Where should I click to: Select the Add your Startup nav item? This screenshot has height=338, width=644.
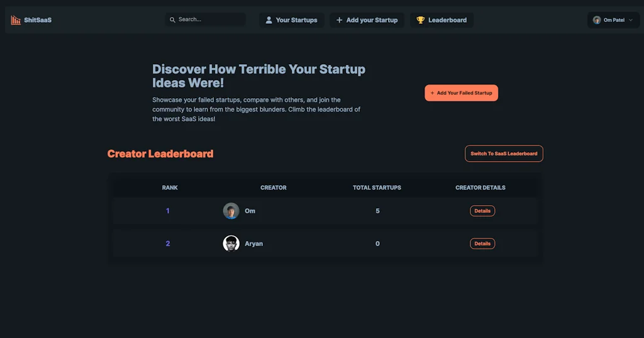[372, 20]
